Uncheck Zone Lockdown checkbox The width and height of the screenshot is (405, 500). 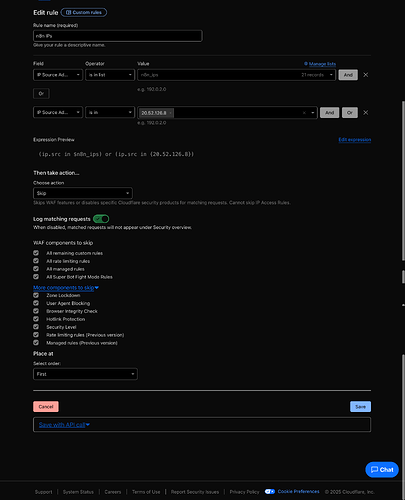click(36, 295)
